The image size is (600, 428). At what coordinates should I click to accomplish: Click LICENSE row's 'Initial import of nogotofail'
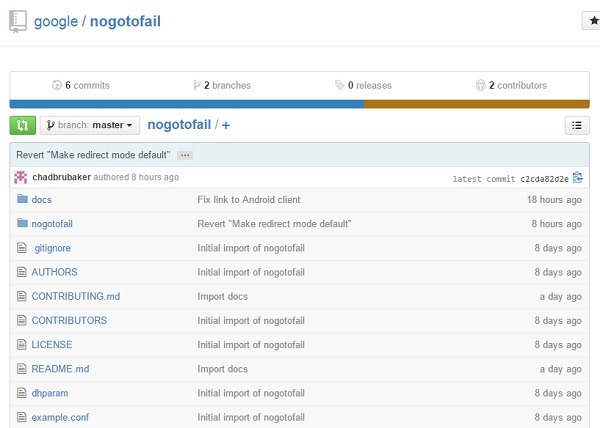tap(251, 345)
